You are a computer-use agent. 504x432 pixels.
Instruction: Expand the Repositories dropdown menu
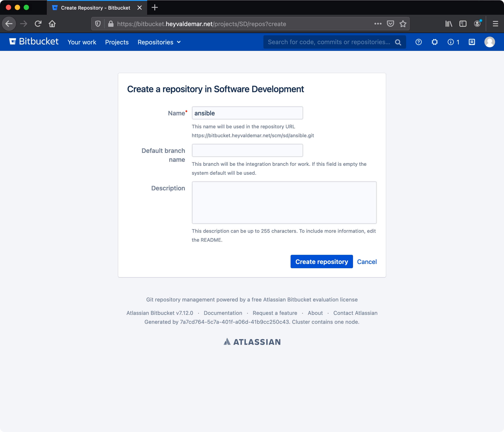click(x=159, y=42)
